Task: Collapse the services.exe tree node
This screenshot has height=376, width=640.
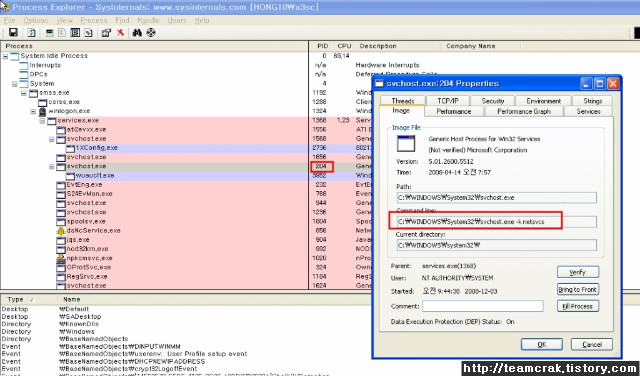Action: 42,121
